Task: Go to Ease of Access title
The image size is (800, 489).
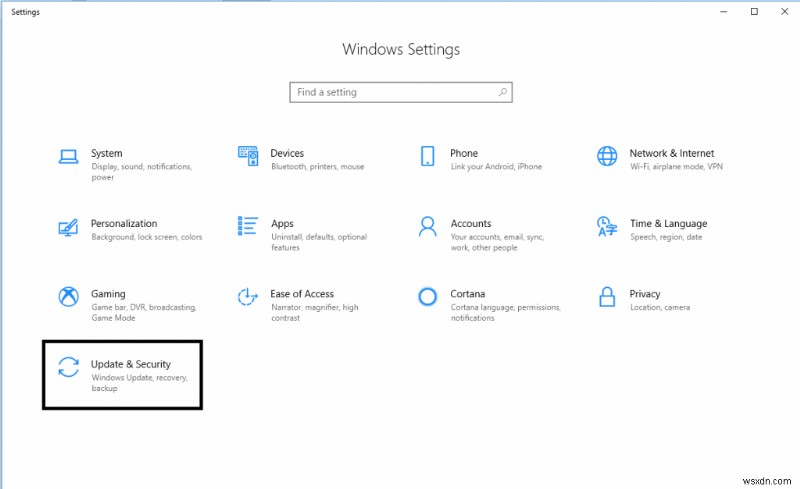Action: pyautogui.click(x=302, y=294)
